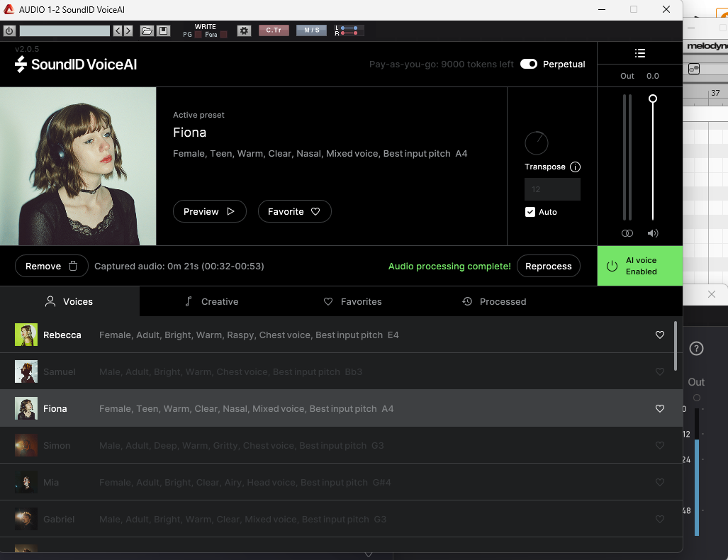728x560 pixels.
Task: Switch to the Favorites tab
Action: (352, 301)
